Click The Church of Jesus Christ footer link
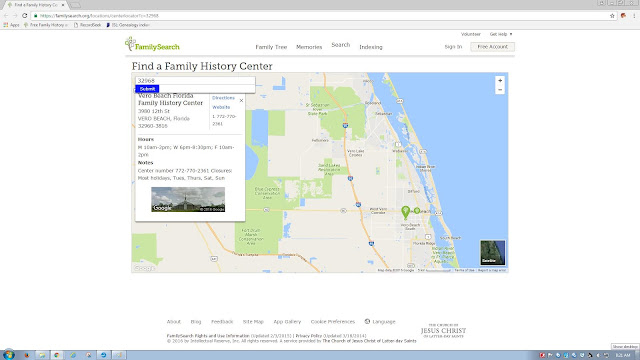 click(369, 340)
